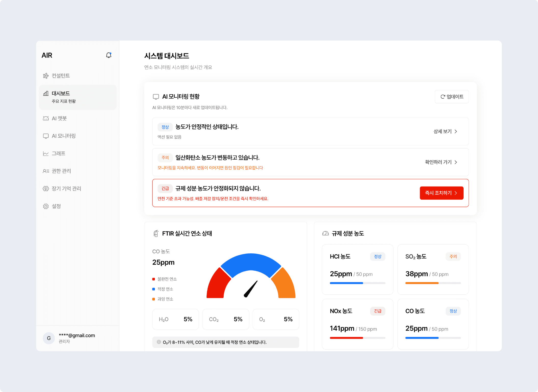The width and height of the screenshot is (538, 392).
Task: Click the fire extinguisher icon beside FTIR title
Action: pyautogui.click(x=156, y=233)
